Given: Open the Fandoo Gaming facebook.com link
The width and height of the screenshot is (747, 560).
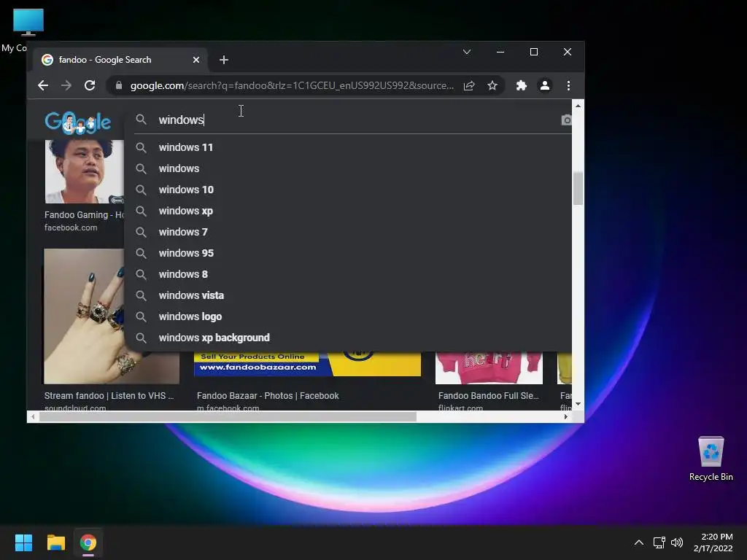Looking at the screenshot, I should click(x=84, y=221).
